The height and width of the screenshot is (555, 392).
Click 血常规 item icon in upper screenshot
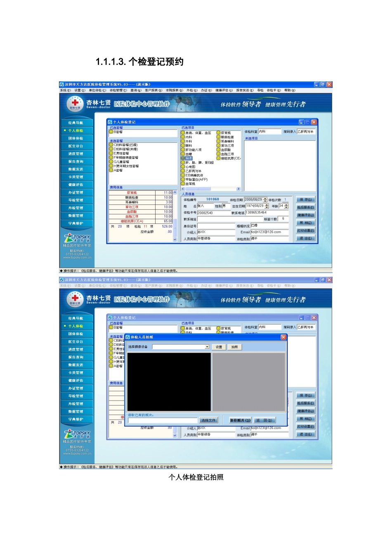tap(183, 184)
